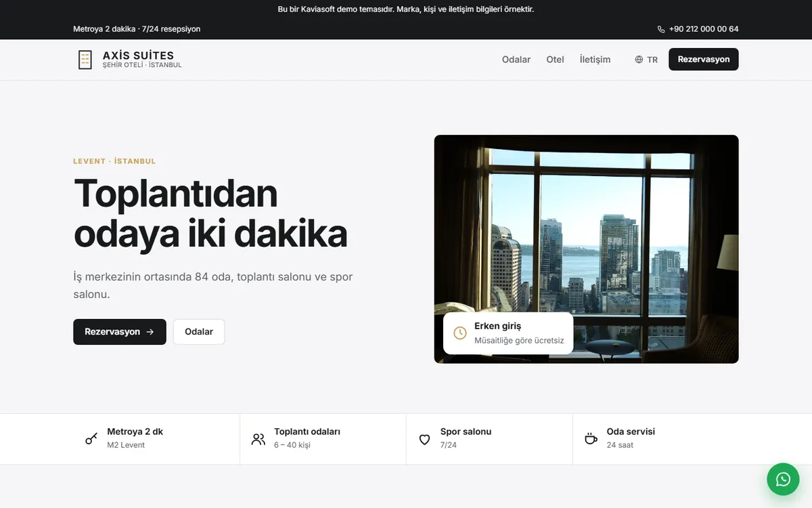
Task: Call the +90 212 000 00 64 number
Action: pos(704,29)
